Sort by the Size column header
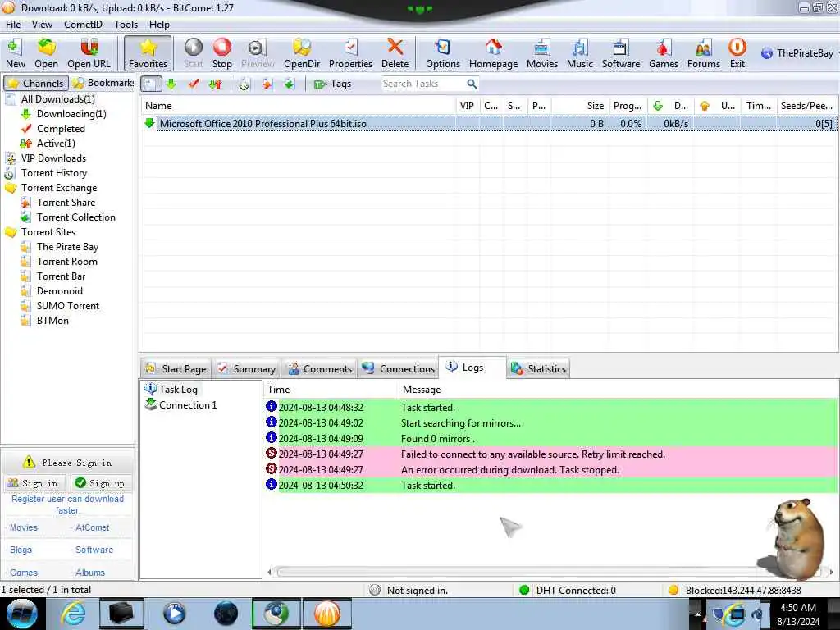840x630 pixels. pos(580,106)
